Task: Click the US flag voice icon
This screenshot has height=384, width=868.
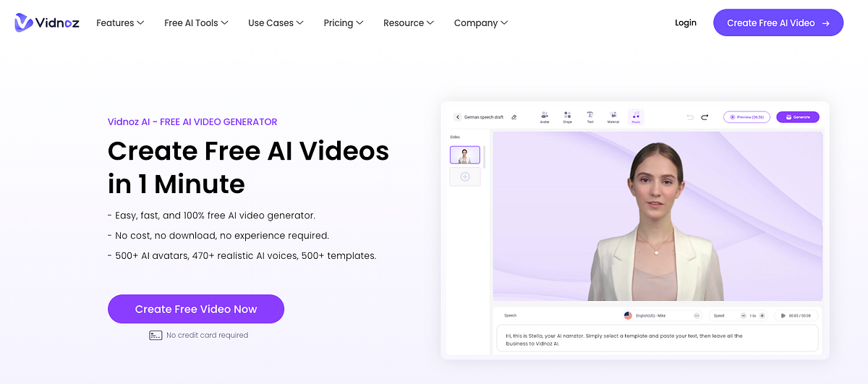Action: coord(628,315)
